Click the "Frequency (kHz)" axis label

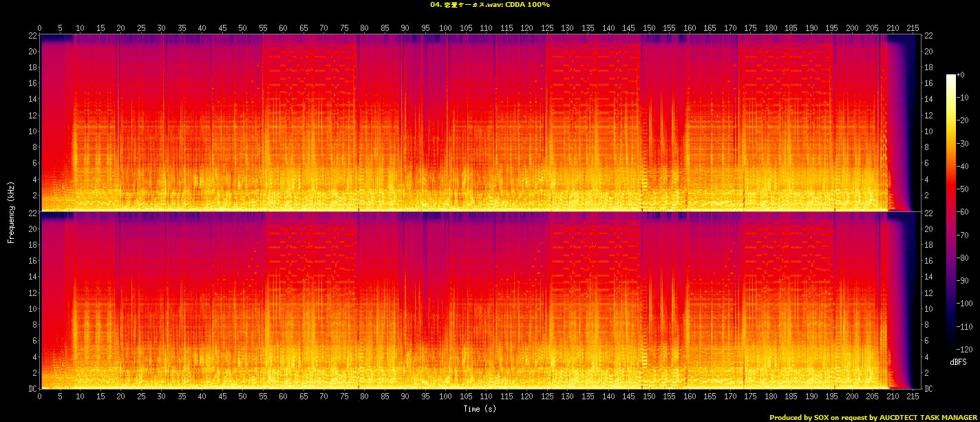[11, 211]
